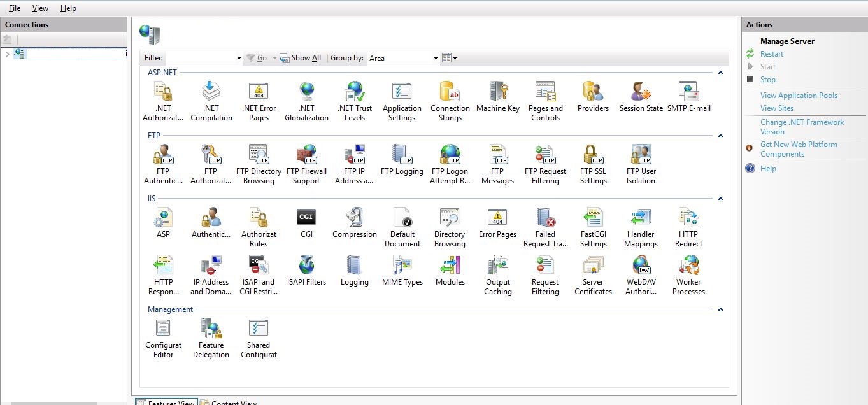Click the Restart server action
The height and width of the screenshot is (405, 868).
pyautogui.click(x=771, y=54)
